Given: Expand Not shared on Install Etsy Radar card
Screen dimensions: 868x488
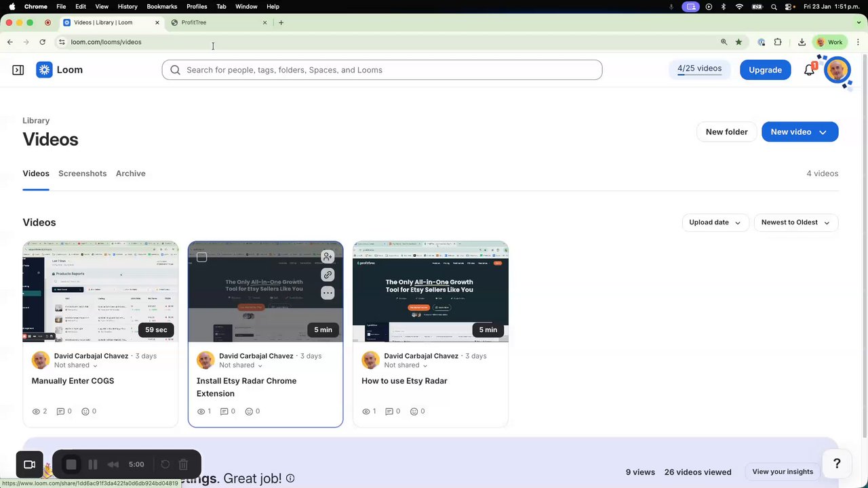Looking at the screenshot, I should pyautogui.click(x=241, y=365).
